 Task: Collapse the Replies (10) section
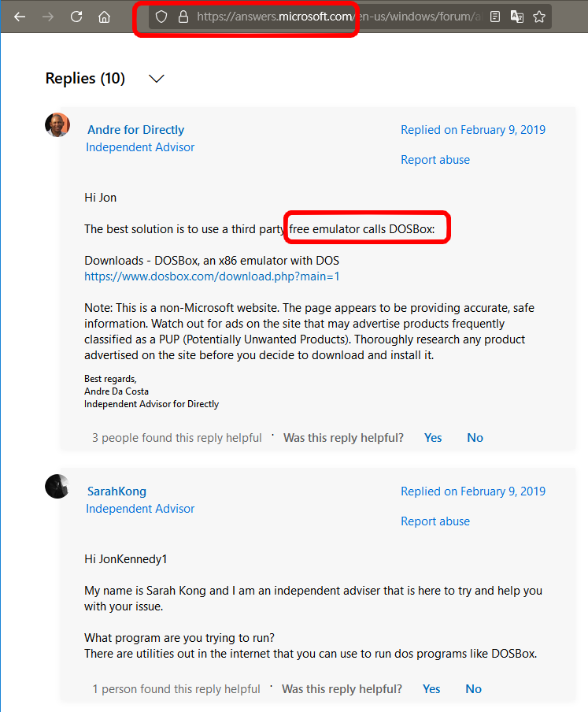tap(157, 79)
